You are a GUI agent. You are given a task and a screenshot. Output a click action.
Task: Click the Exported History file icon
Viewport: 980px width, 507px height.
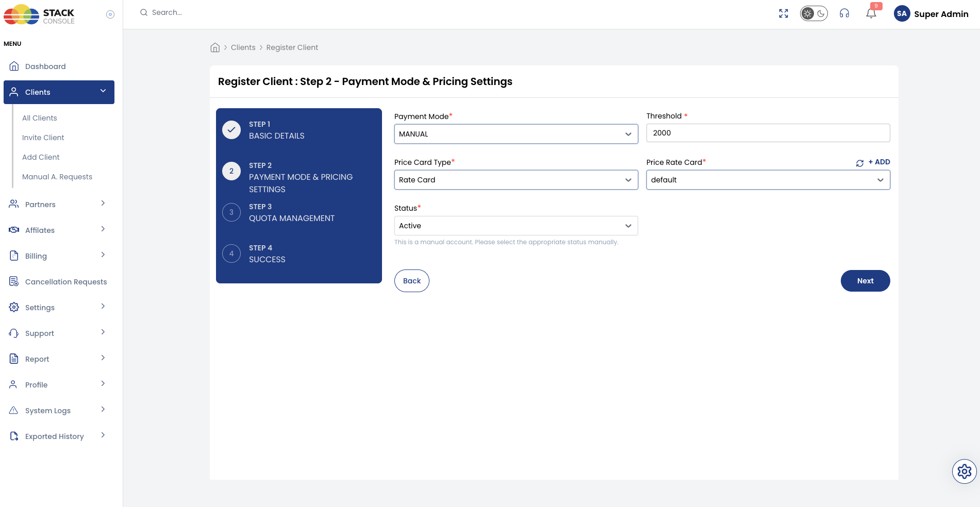(14, 436)
